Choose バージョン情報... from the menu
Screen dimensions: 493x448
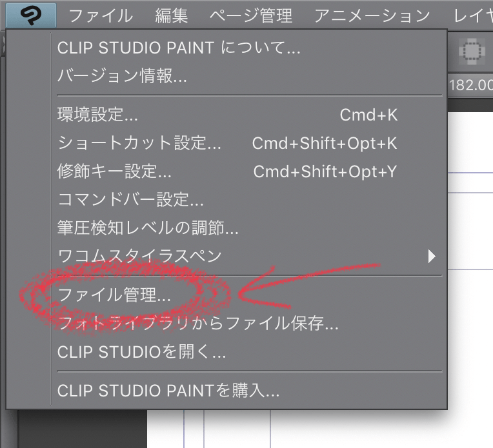pos(122,76)
